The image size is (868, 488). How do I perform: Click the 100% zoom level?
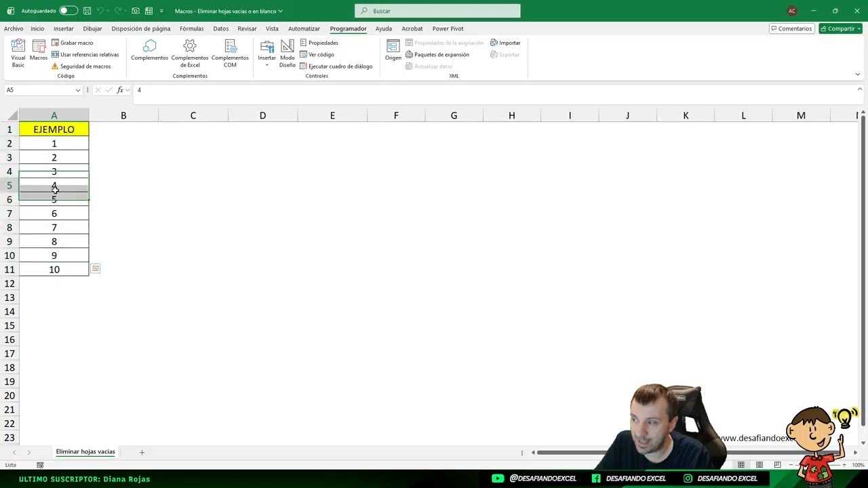[x=859, y=465]
